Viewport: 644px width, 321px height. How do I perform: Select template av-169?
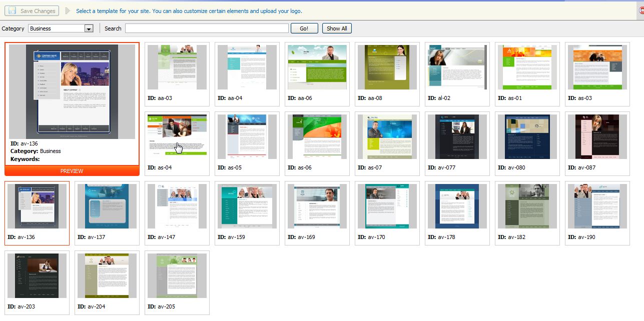coord(317,206)
